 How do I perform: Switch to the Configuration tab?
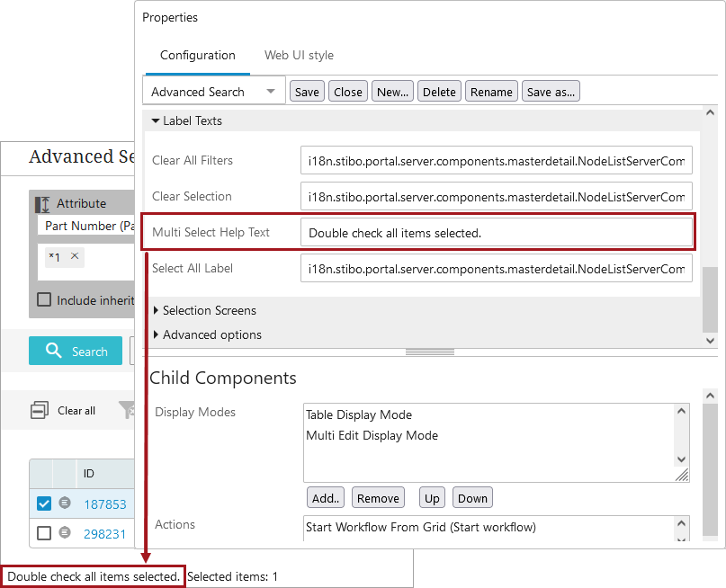198,56
